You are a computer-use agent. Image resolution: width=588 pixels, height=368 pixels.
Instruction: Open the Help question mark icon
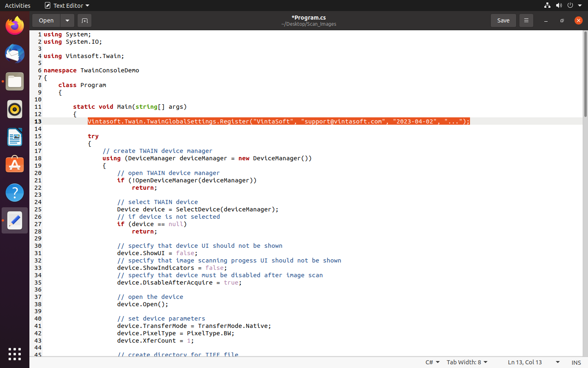[15, 193]
